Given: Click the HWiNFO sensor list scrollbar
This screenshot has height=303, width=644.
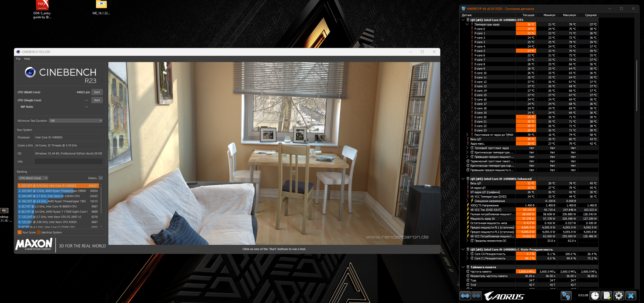Looking at the screenshot, I should click(636, 86).
